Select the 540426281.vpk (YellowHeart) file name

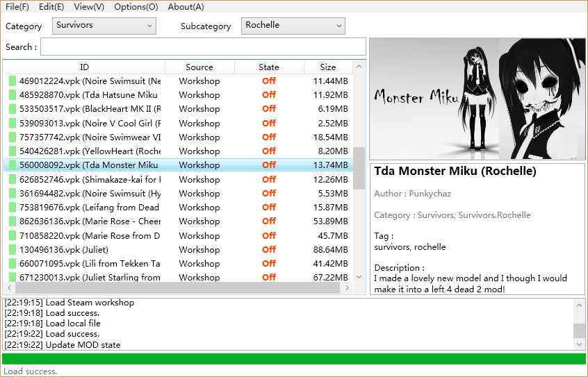(90, 151)
